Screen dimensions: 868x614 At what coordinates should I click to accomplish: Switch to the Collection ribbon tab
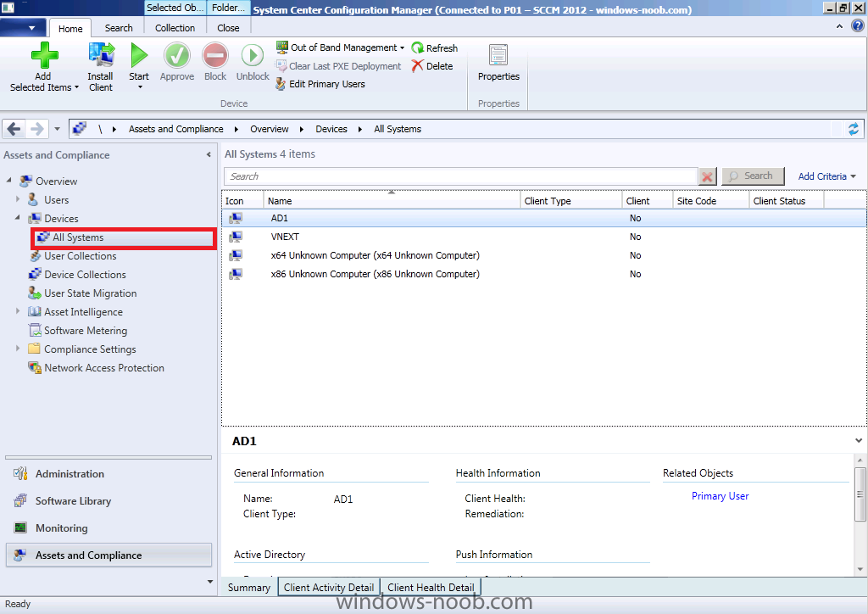pos(175,28)
